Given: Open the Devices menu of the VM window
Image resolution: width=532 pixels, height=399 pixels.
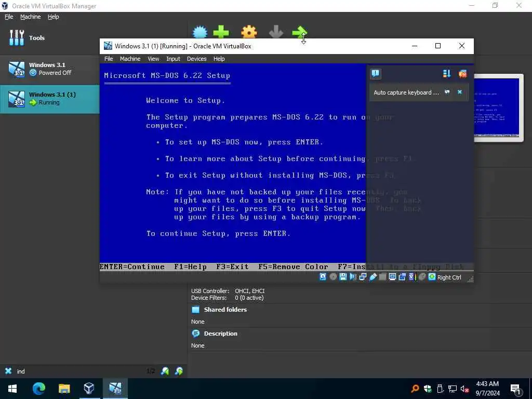Looking at the screenshot, I should (197, 59).
